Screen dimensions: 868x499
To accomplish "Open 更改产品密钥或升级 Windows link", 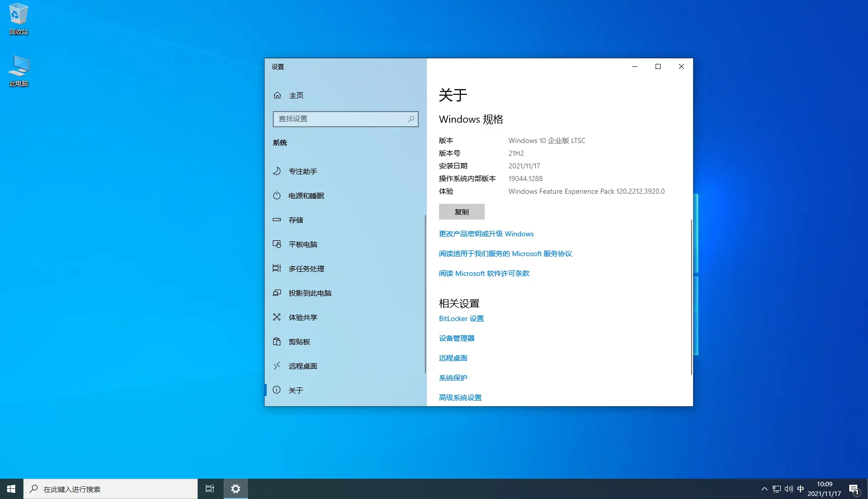I will [486, 234].
